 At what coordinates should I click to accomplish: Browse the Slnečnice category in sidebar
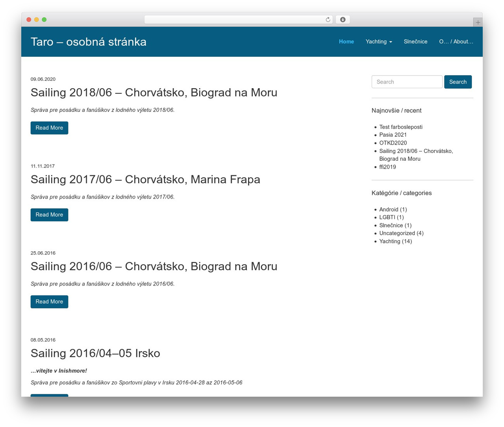pos(391,225)
